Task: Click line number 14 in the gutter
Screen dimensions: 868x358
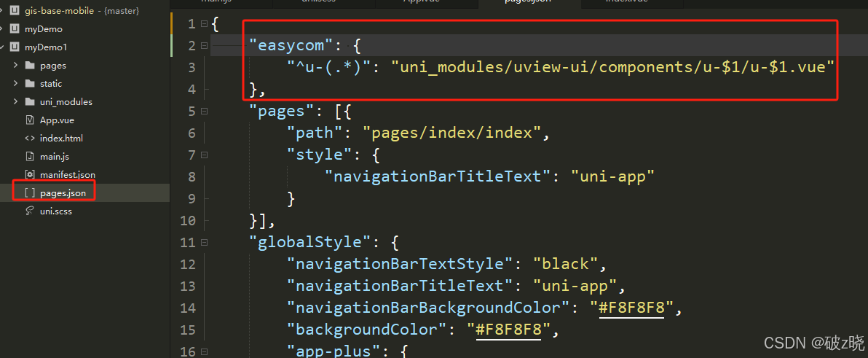Action: pos(188,308)
